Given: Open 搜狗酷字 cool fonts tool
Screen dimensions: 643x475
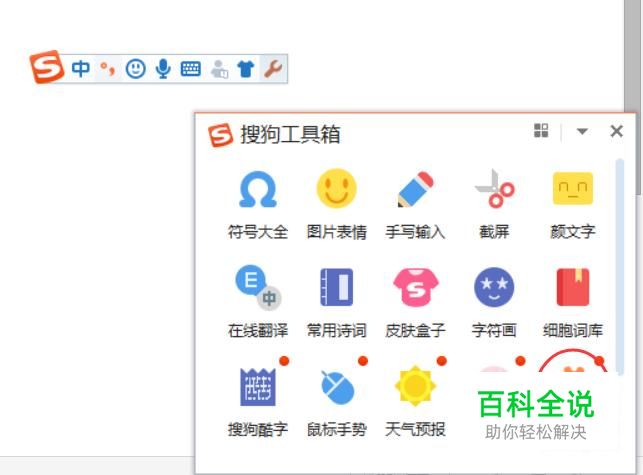Looking at the screenshot, I should pyautogui.click(x=258, y=402).
